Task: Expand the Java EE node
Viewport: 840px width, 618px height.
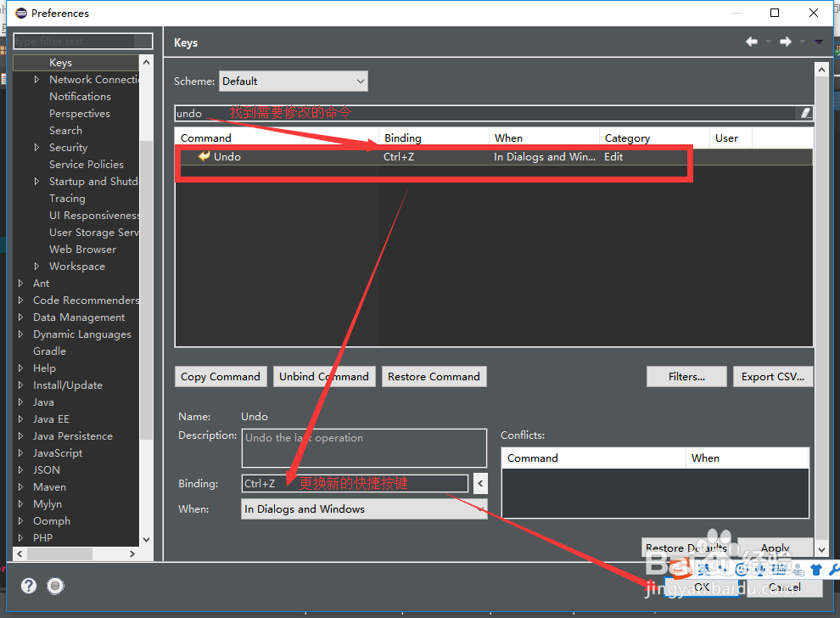Action: [20, 419]
